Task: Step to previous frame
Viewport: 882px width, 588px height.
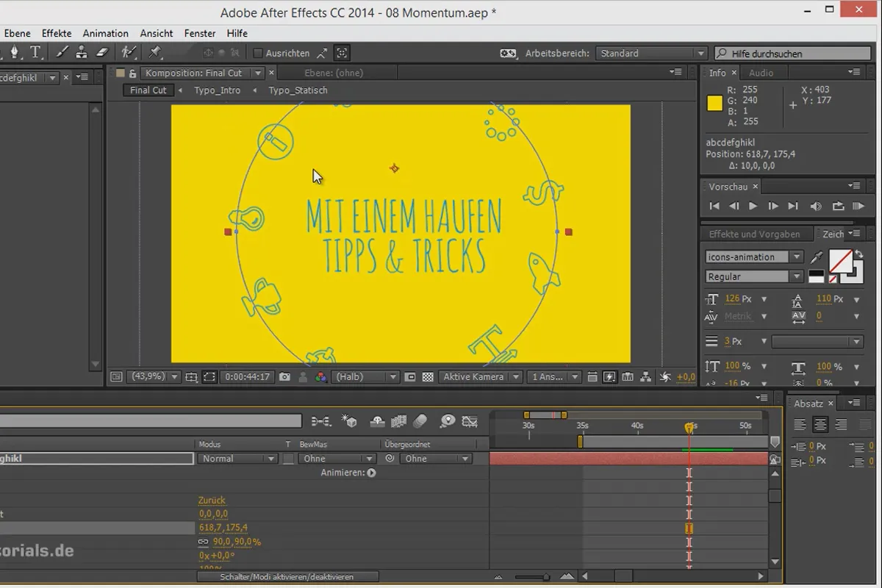Action: [734, 207]
